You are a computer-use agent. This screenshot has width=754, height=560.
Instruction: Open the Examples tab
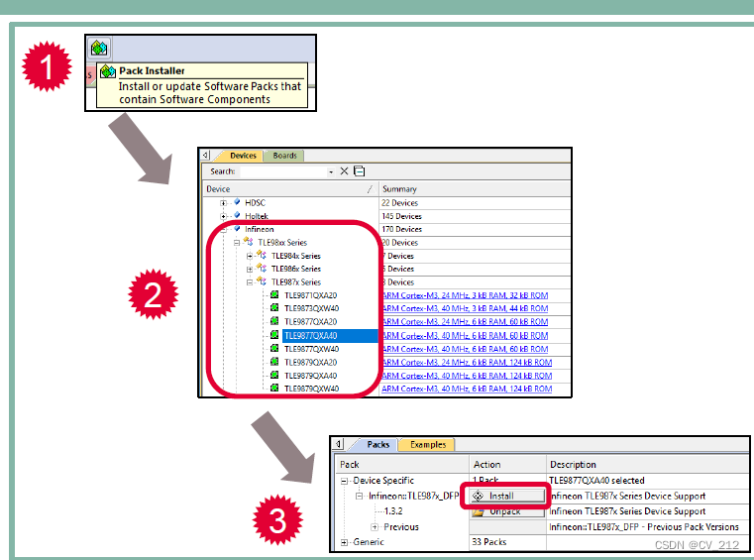(x=427, y=445)
